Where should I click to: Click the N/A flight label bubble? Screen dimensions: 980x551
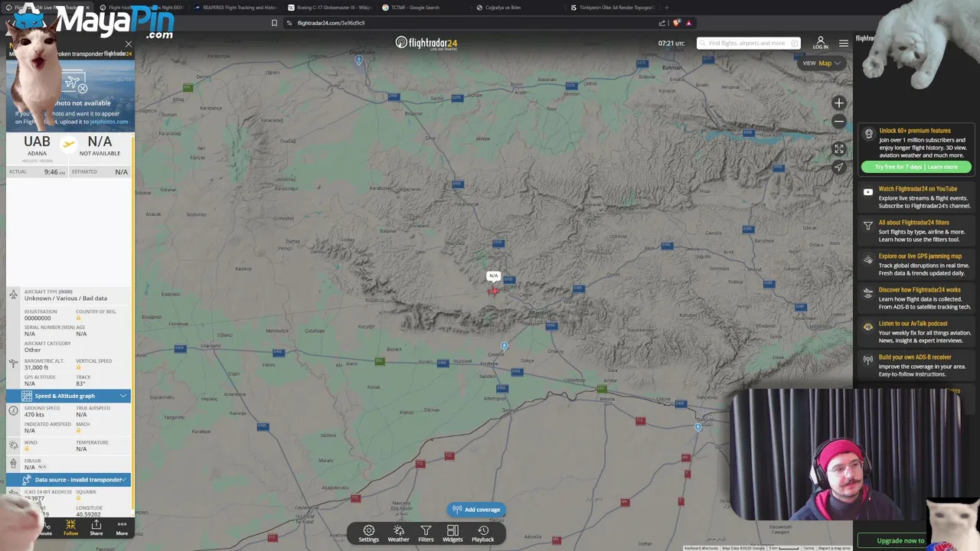pos(494,275)
